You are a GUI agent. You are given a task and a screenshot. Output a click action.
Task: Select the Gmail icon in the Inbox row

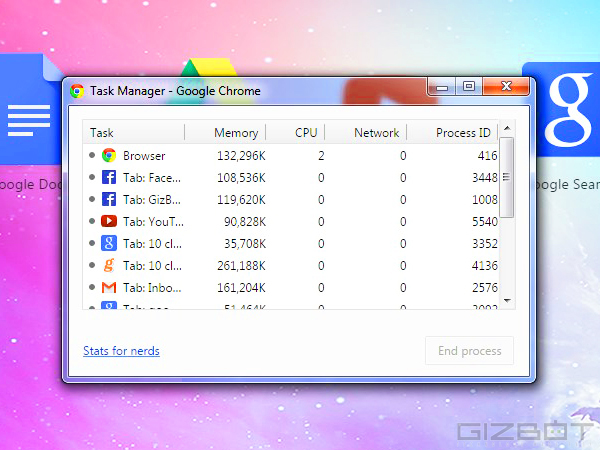(x=108, y=287)
